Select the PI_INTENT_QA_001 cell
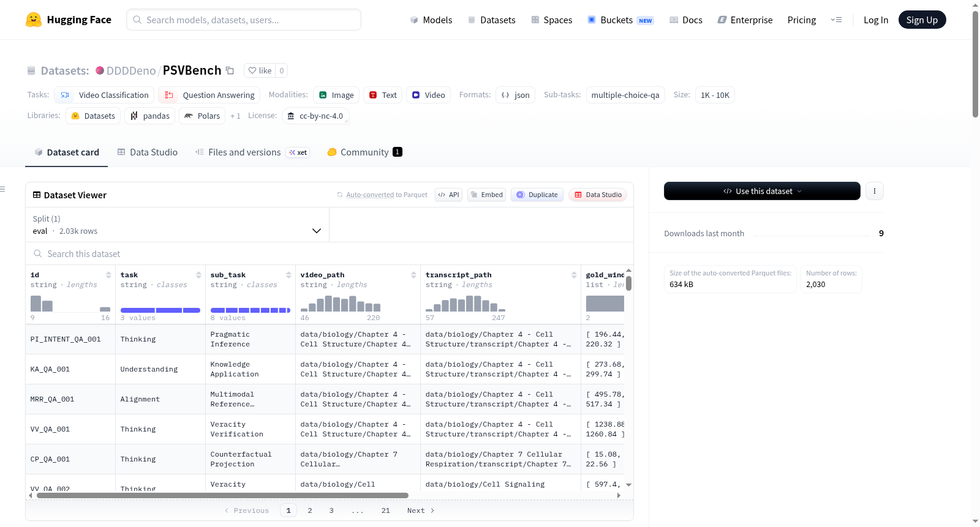This screenshot has width=980, height=527. 70,339
